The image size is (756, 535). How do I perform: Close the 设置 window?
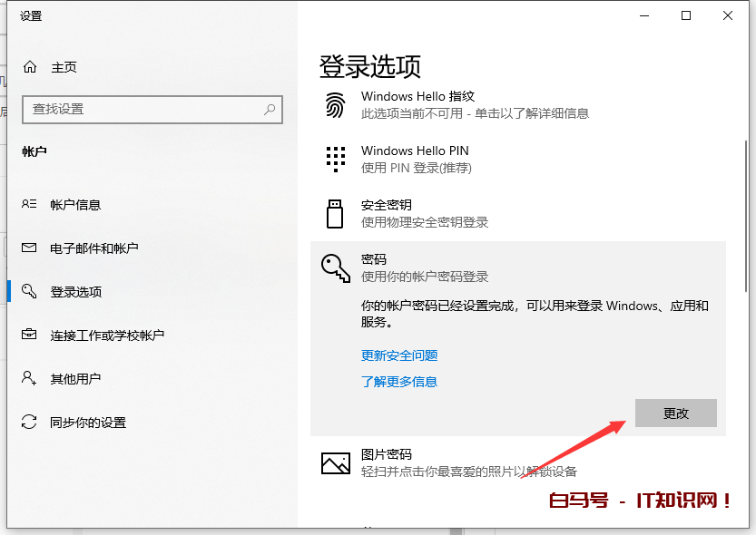(x=728, y=16)
